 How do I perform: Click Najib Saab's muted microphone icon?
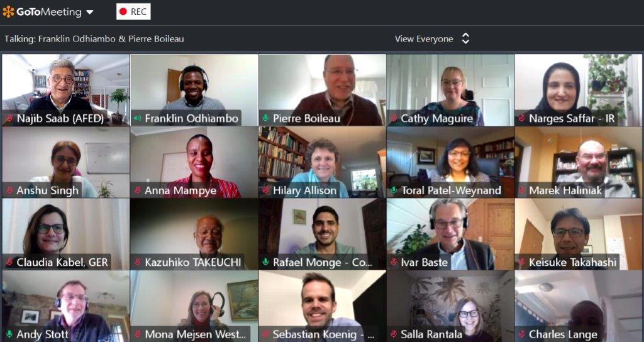coord(9,119)
